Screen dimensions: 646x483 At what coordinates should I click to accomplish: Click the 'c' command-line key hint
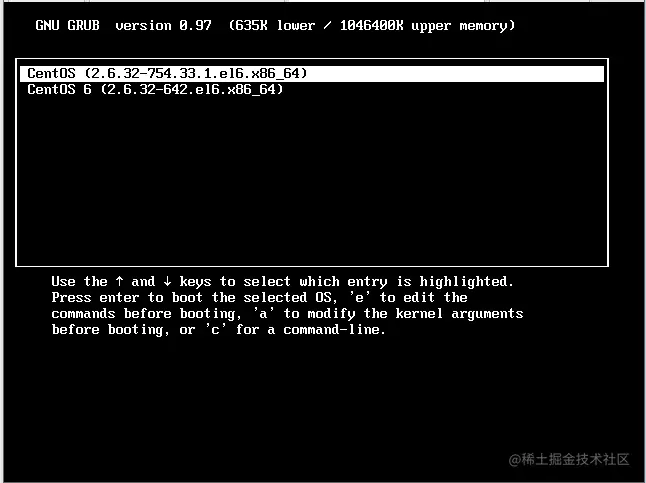pos(215,330)
